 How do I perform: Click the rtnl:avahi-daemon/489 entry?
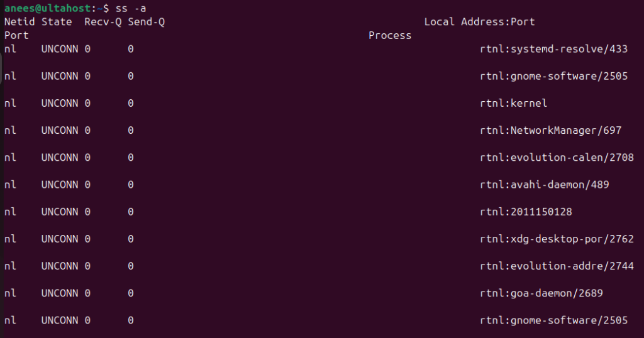544,185
